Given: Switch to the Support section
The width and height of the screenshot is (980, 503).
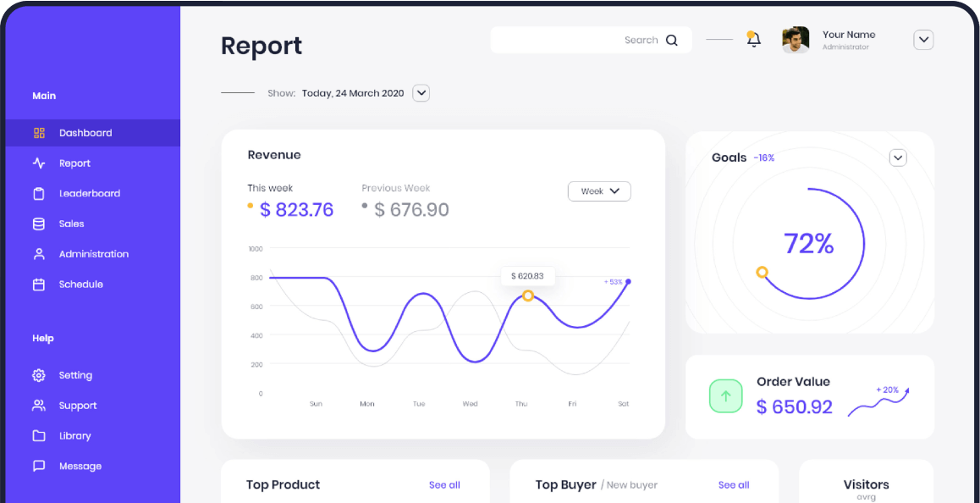Looking at the screenshot, I should pyautogui.click(x=39, y=405).
